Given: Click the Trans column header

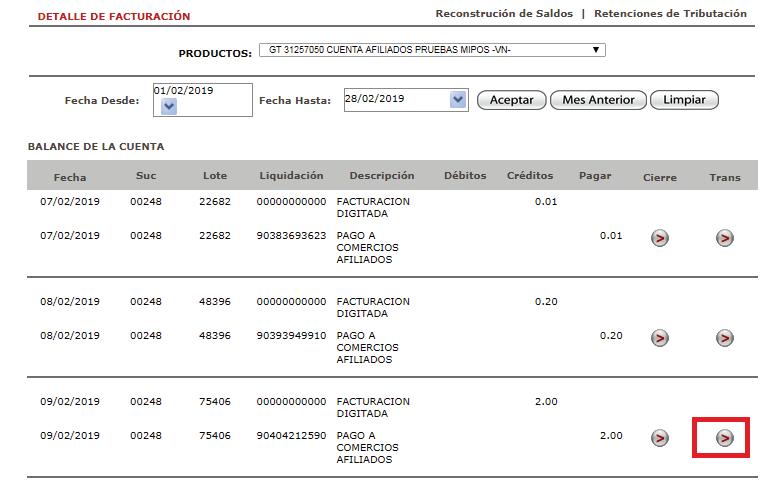Looking at the screenshot, I should [725, 177].
